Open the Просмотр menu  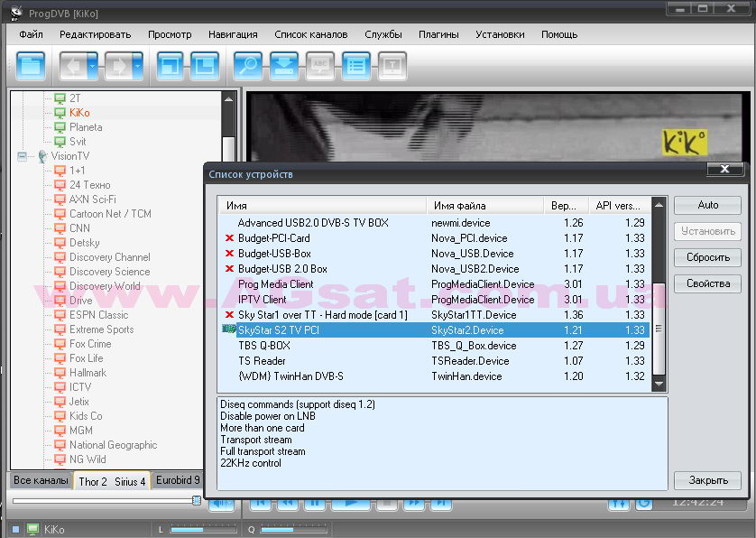pos(170,34)
